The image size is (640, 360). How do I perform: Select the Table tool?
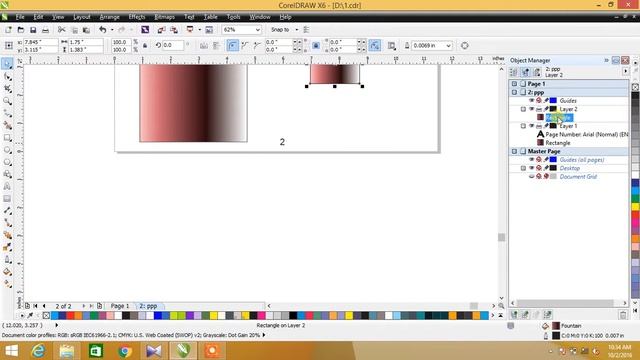[7, 199]
